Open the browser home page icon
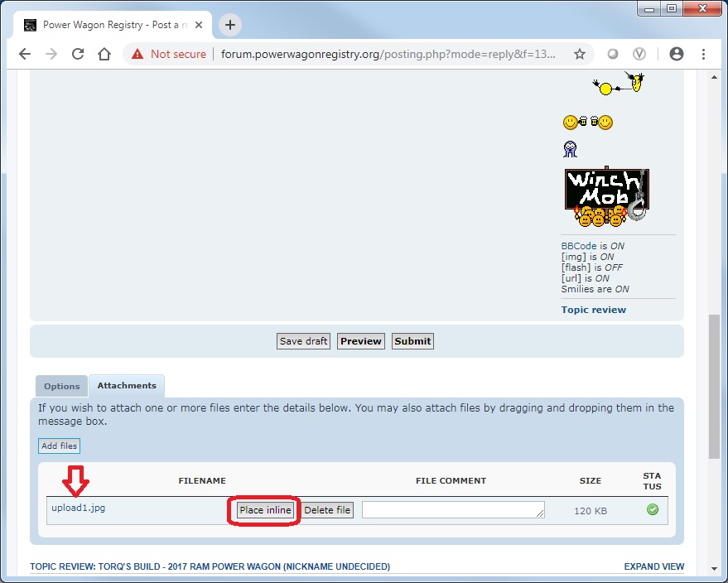The image size is (728, 583). [104, 54]
